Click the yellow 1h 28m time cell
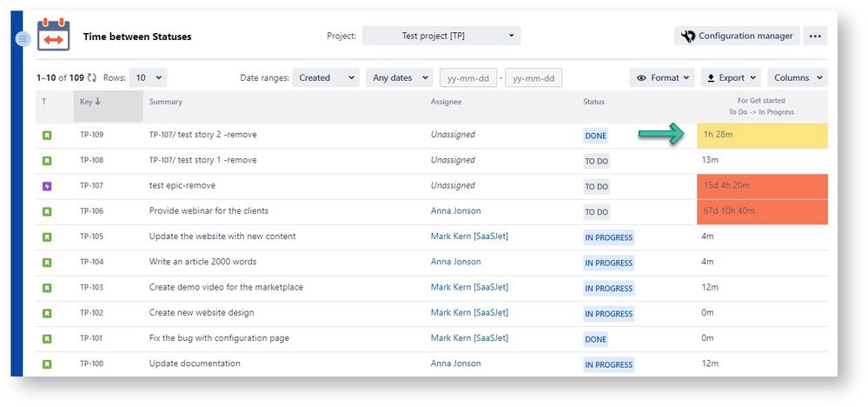The width and height of the screenshot is (868, 407). tap(762, 136)
